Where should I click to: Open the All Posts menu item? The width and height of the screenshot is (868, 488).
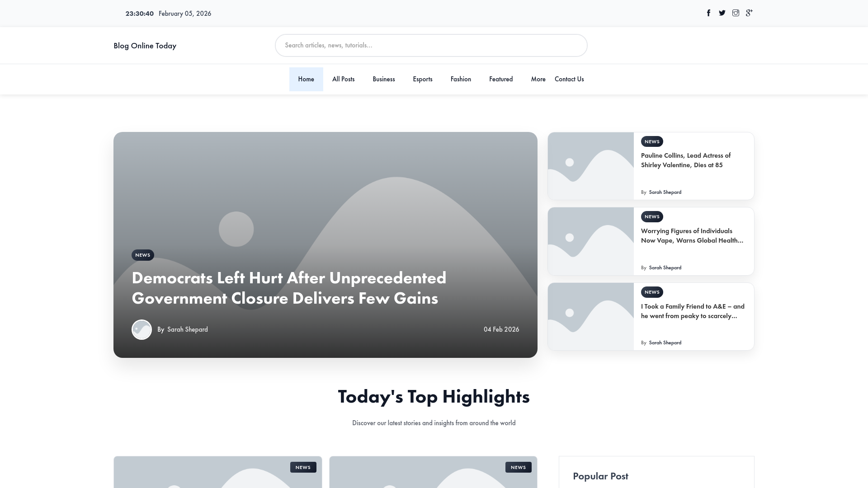(344, 80)
